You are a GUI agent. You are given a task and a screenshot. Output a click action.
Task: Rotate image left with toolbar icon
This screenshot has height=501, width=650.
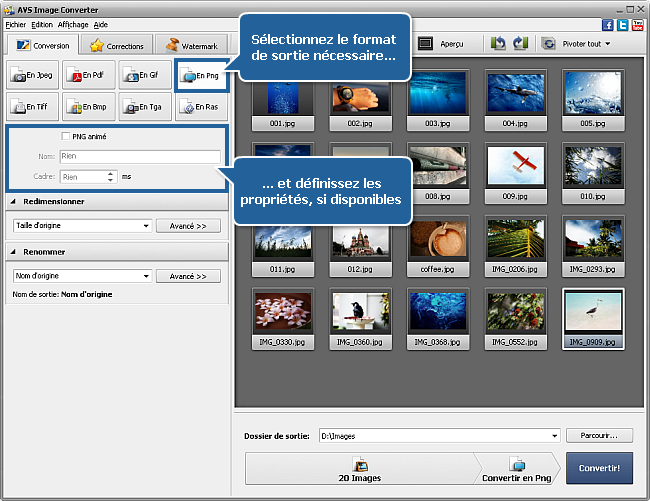pyautogui.click(x=498, y=44)
